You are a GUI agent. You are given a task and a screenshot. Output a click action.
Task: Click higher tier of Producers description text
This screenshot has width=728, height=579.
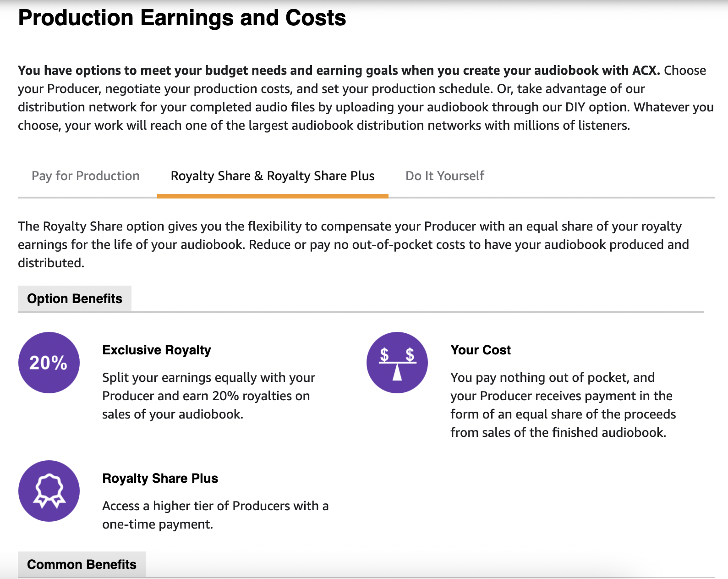215,515
